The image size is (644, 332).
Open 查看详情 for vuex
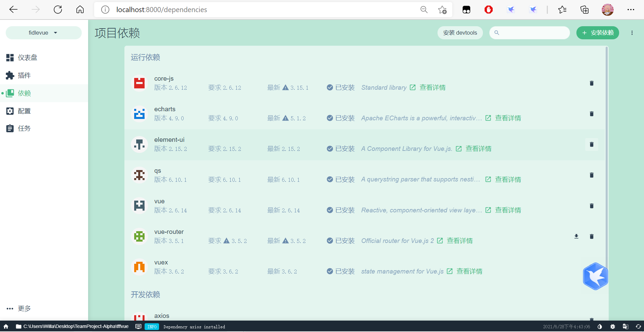click(x=469, y=271)
